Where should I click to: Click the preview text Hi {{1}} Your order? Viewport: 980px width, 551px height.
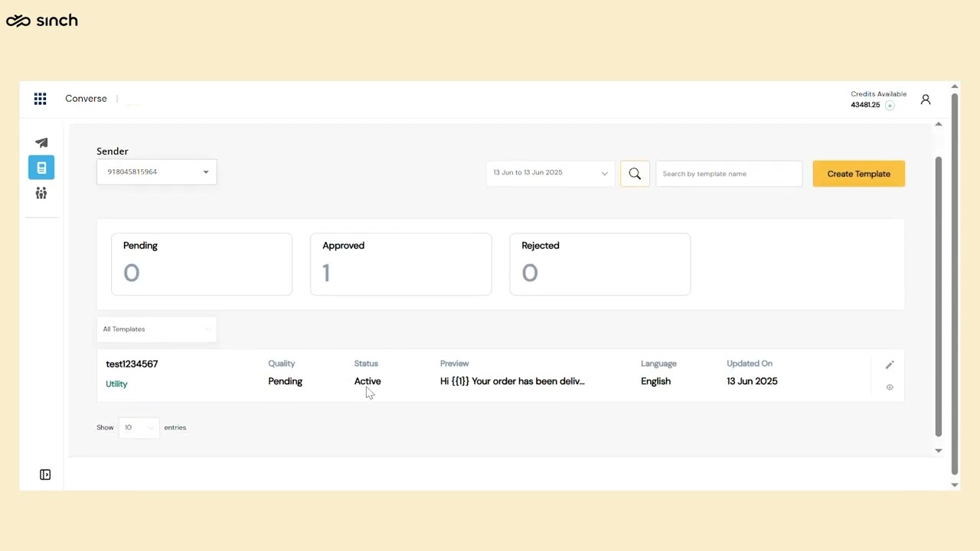pos(512,381)
